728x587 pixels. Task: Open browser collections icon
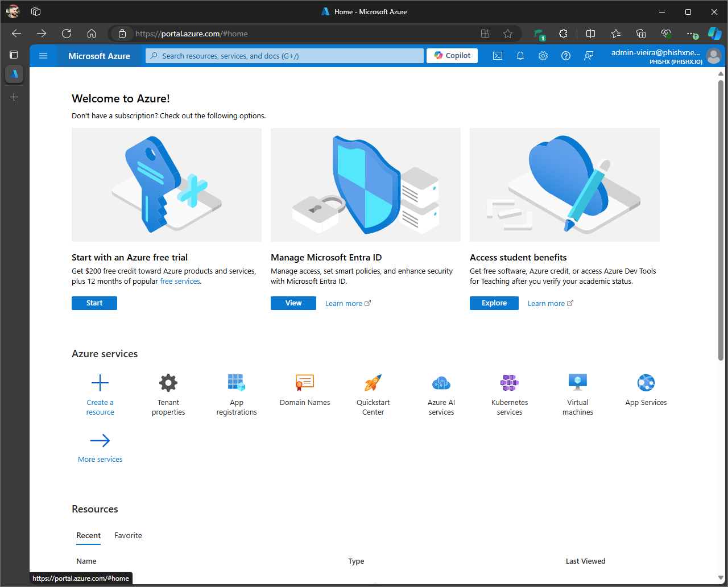(x=641, y=34)
